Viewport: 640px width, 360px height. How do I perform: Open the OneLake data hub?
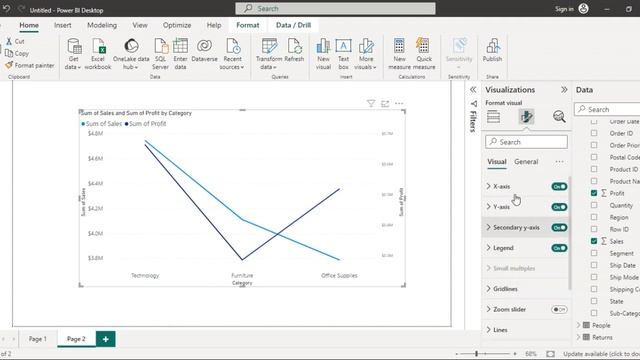coord(131,54)
